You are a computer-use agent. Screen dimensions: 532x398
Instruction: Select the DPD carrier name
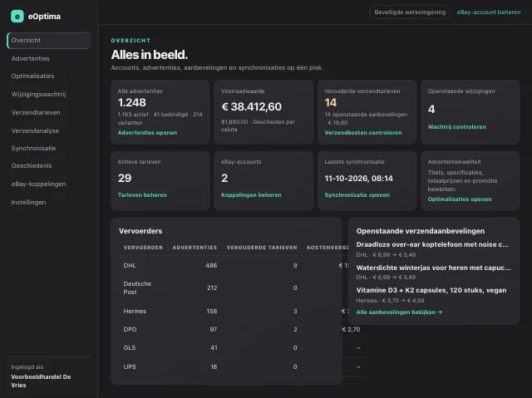(130, 330)
